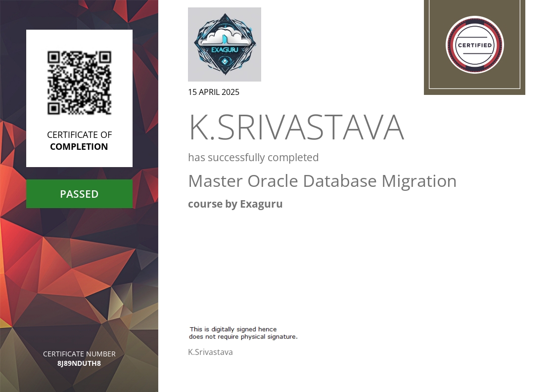Select certificate code 8J89NDUTH8
The height and width of the screenshot is (392, 555).
tap(79, 363)
